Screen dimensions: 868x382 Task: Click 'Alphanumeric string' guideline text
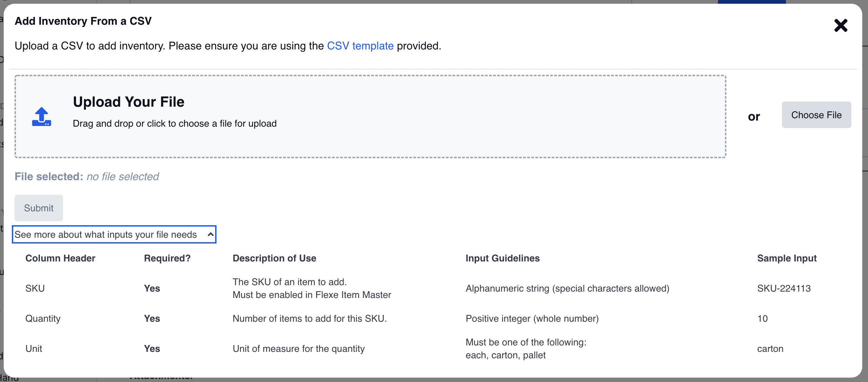coord(567,289)
